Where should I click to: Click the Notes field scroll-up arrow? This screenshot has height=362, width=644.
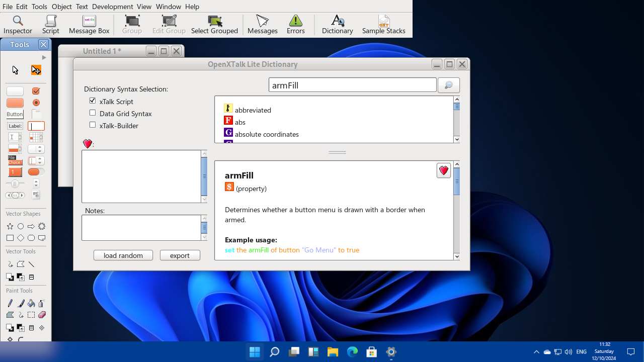pos(204,218)
